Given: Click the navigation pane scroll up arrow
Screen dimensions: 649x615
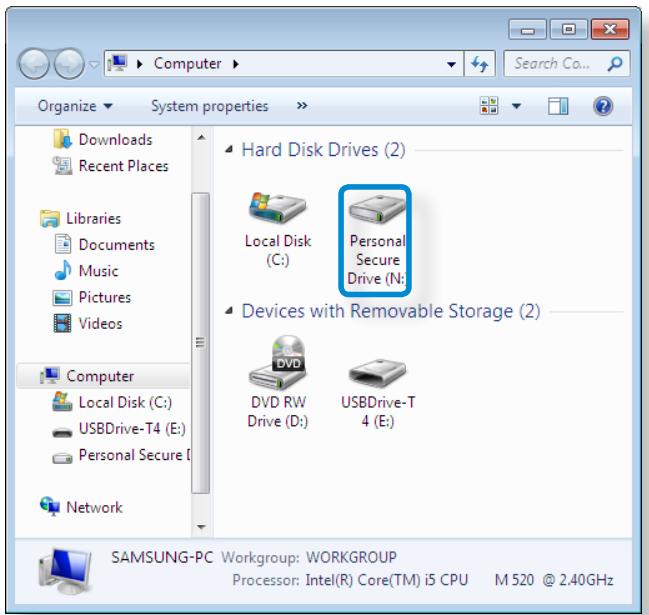Looking at the screenshot, I should tap(201, 137).
